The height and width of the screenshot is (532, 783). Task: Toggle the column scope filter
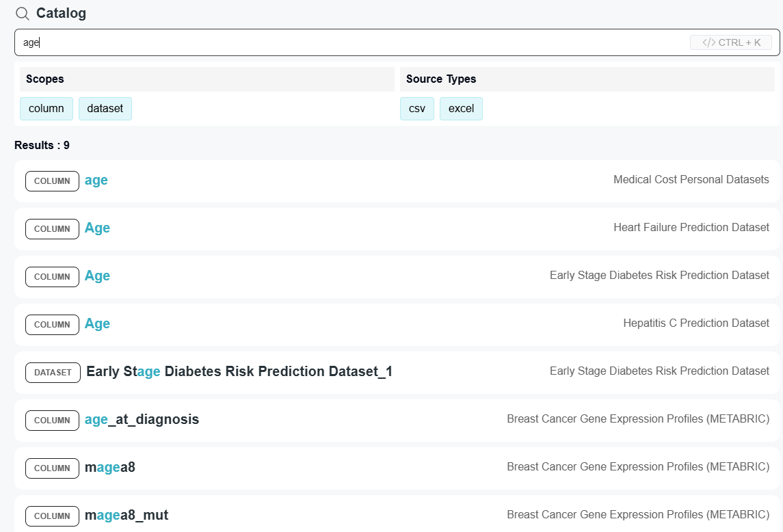click(x=47, y=109)
